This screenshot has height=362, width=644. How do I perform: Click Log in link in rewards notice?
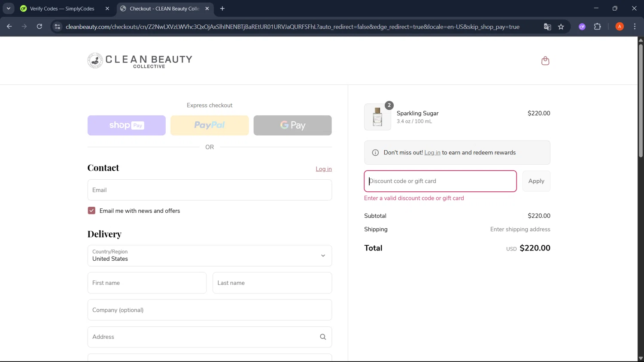[x=432, y=153]
